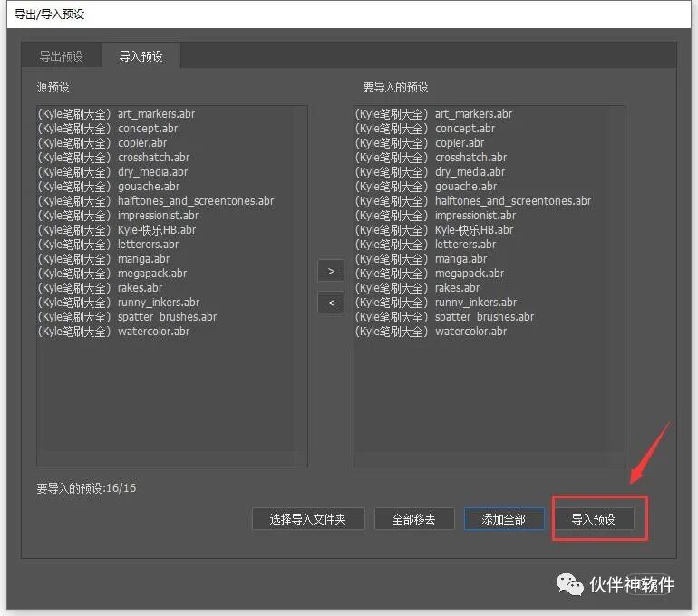Screen dimensions: 698x616
Task: Select copier.abr in the 要导入的预设 list
Action: [x=420, y=143]
